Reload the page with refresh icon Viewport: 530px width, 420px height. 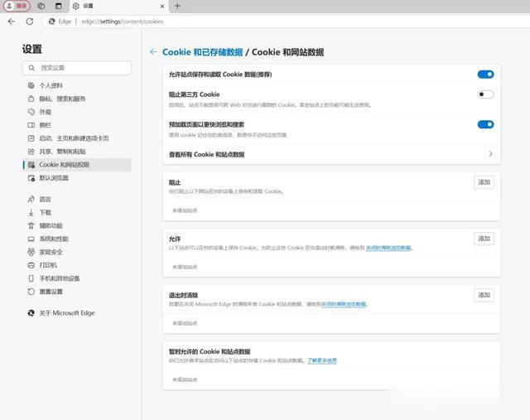click(x=30, y=22)
